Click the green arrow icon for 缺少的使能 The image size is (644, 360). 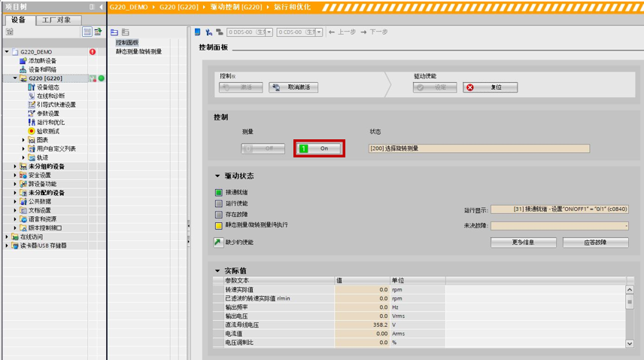click(x=218, y=242)
